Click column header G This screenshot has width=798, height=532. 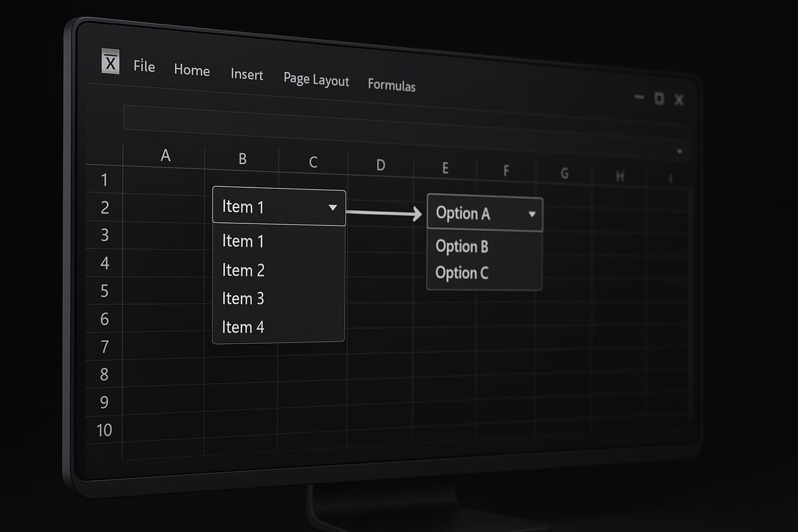[x=564, y=173]
